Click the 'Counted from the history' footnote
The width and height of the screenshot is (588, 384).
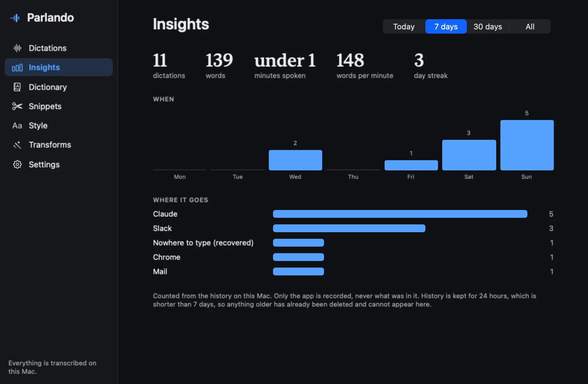tap(344, 300)
